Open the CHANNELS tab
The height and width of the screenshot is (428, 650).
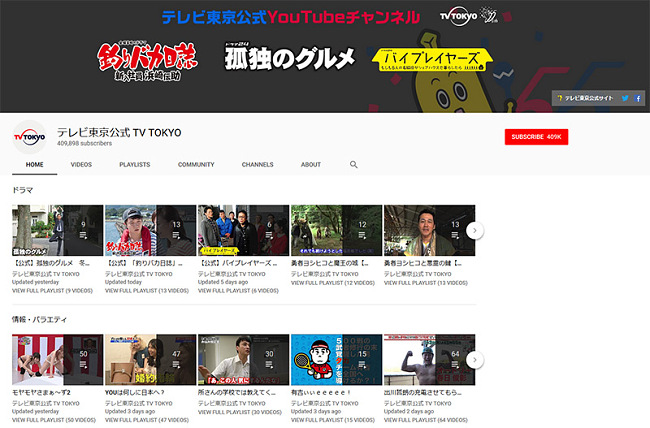point(257,165)
